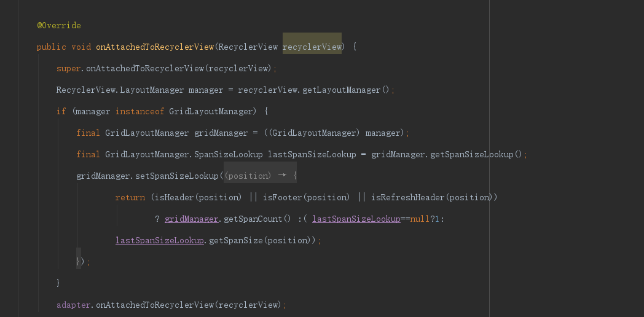This screenshot has height=317, width=644.
Task: Click the 'return' keyword inside the lambda
Action: [130, 197]
